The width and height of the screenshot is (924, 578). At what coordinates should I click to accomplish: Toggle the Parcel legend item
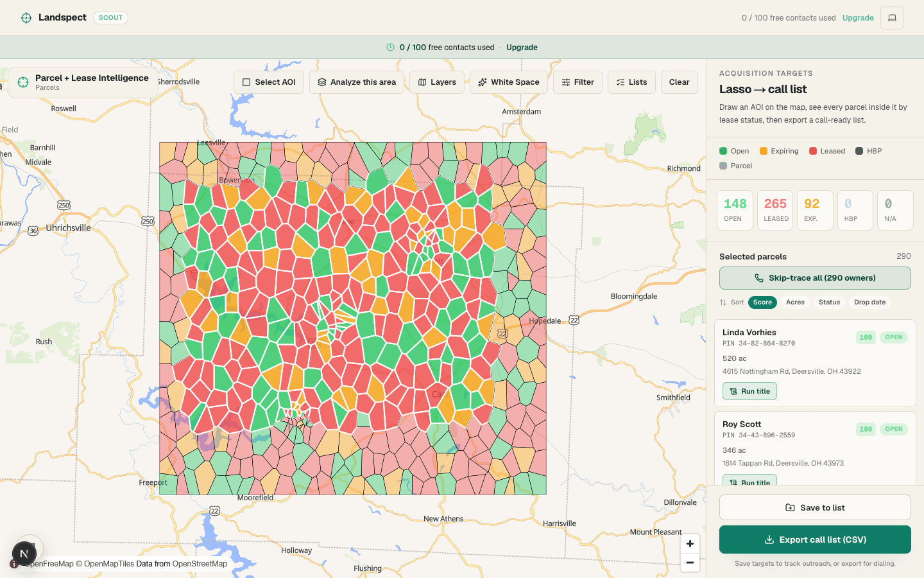click(736, 166)
